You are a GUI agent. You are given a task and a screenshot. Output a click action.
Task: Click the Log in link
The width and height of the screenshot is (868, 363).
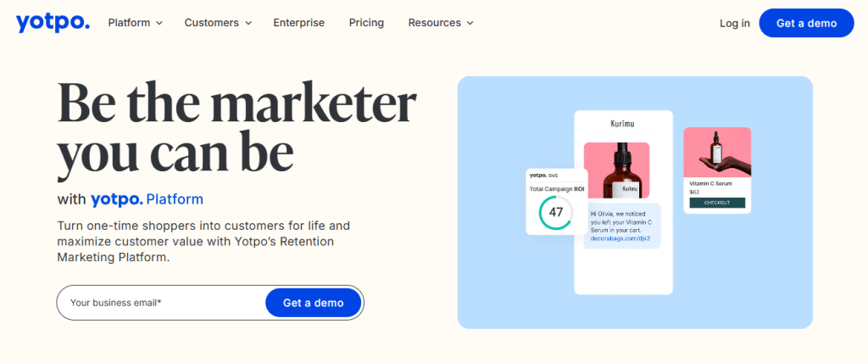(734, 23)
